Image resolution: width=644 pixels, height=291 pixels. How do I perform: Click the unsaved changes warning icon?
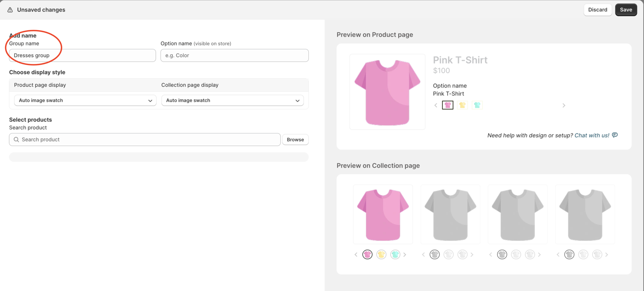point(10,10)
